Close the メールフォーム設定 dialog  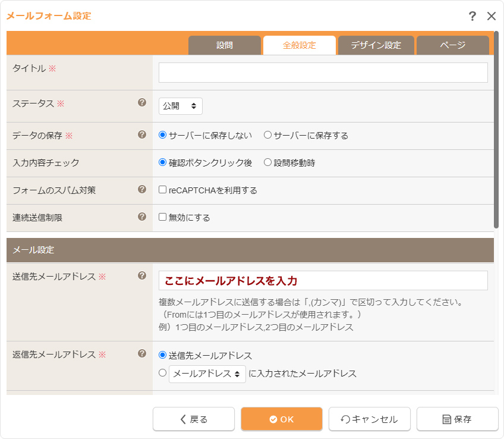click(x=492, y=16)
